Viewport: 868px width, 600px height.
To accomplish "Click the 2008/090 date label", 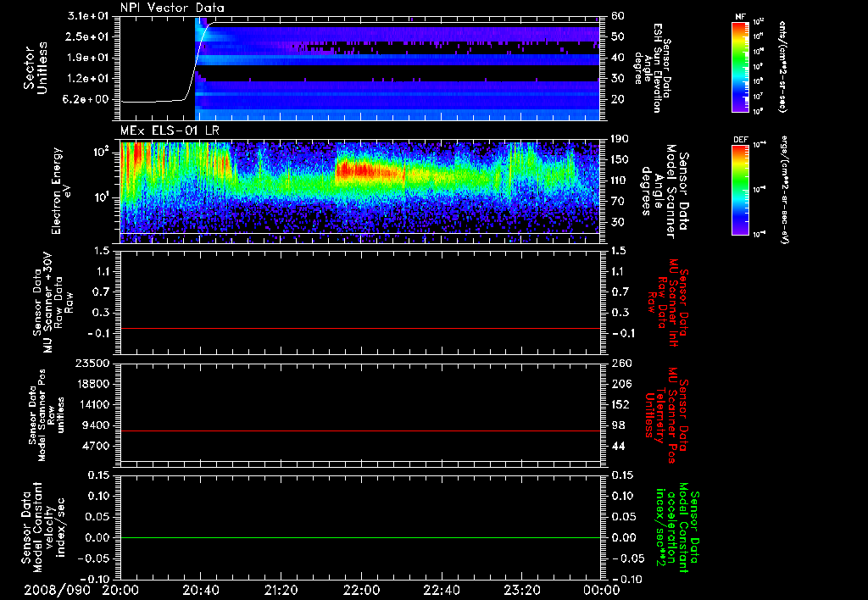I will tap(57, 591).
